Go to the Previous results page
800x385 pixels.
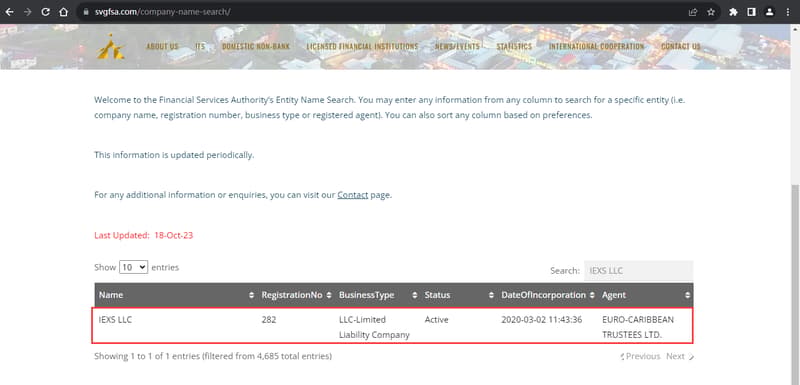tap(640, 356)
